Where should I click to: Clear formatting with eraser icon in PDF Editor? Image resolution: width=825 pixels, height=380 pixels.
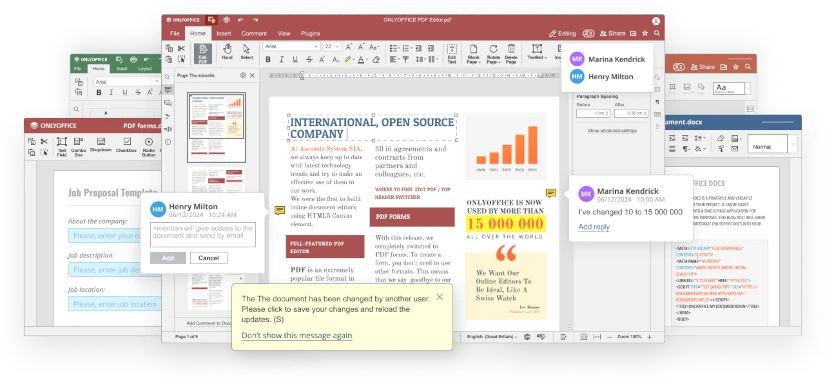click(376, 60)
